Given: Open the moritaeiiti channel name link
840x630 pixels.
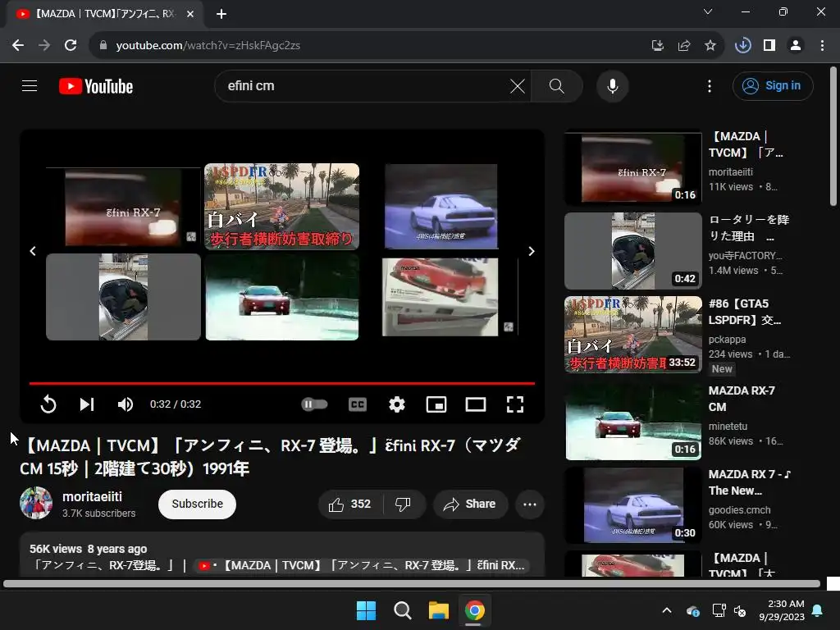Looking at the screenshot, I should coord(92,496).
